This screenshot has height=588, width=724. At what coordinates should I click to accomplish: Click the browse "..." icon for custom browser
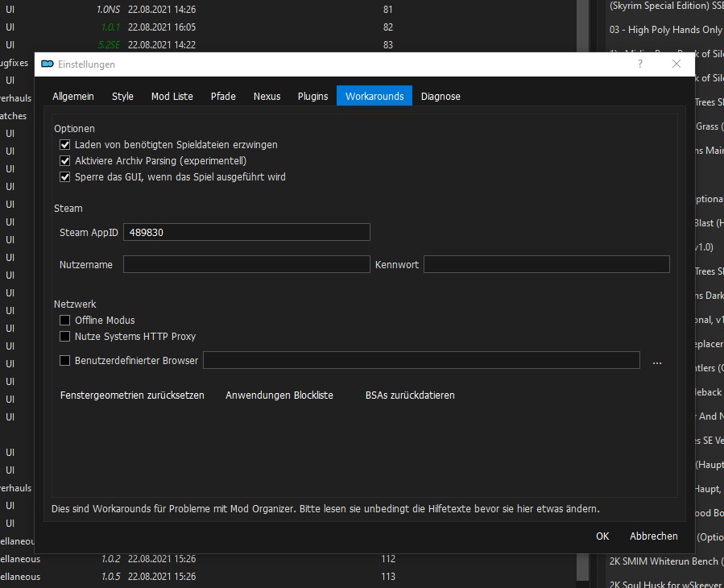click(x=657, y=361)
